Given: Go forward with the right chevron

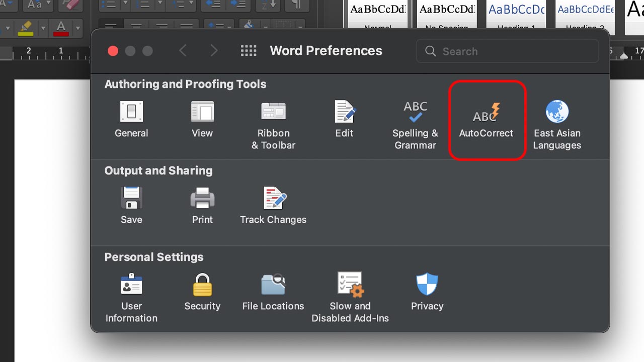Looking at the screenshot, I should [214, 51].
